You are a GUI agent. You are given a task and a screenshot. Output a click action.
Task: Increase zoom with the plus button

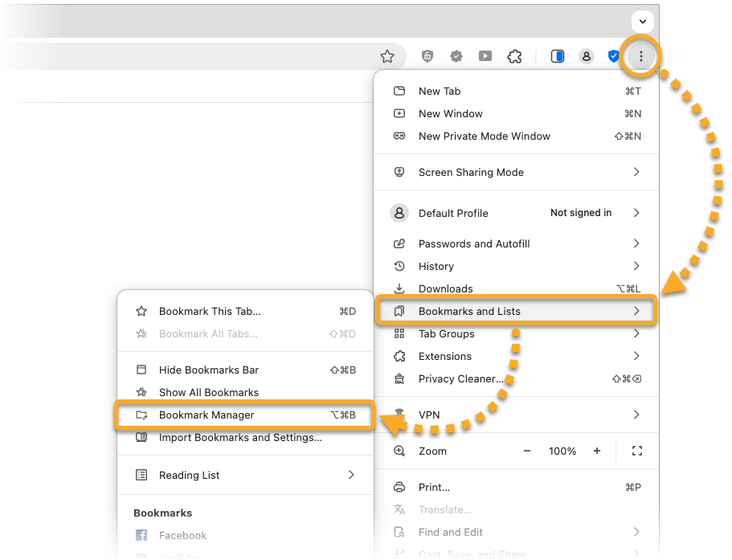[x=597, y=452]
